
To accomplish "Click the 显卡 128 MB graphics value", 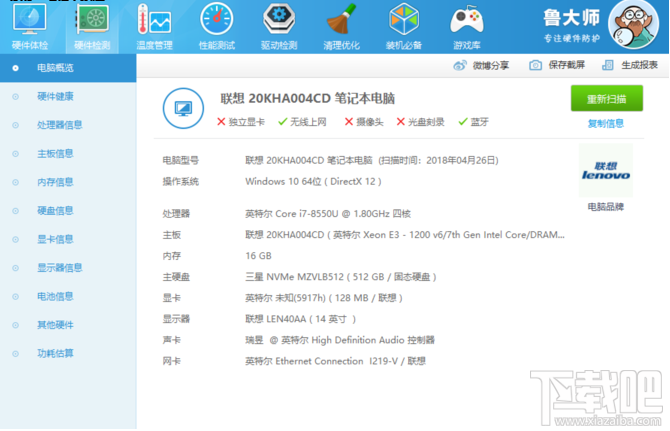I will point(324,298).
